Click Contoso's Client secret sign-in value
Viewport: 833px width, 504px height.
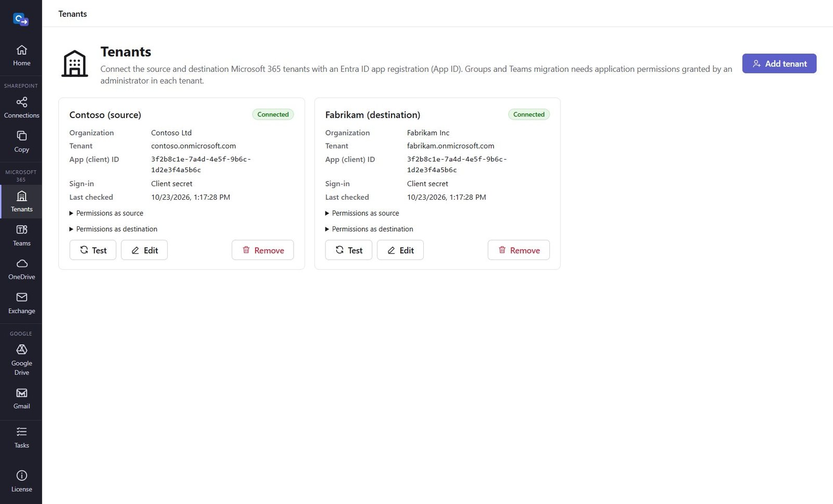171,184
